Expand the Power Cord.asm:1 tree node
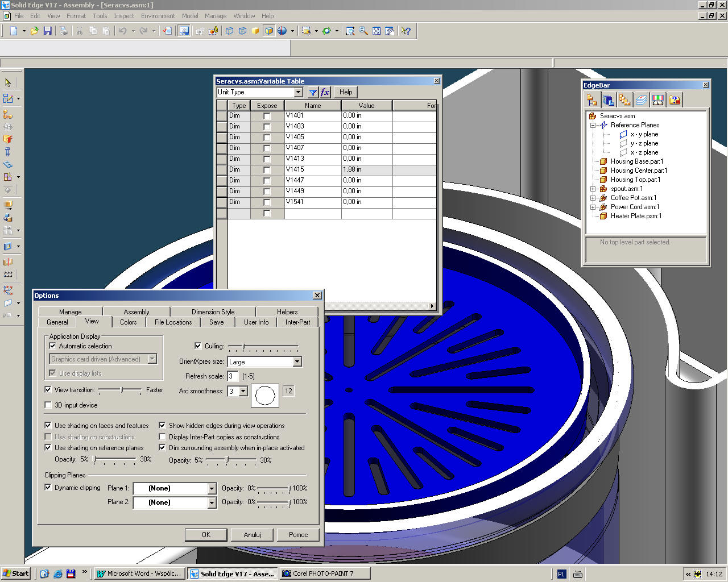728x582 pixels. [x=593, y=207]
